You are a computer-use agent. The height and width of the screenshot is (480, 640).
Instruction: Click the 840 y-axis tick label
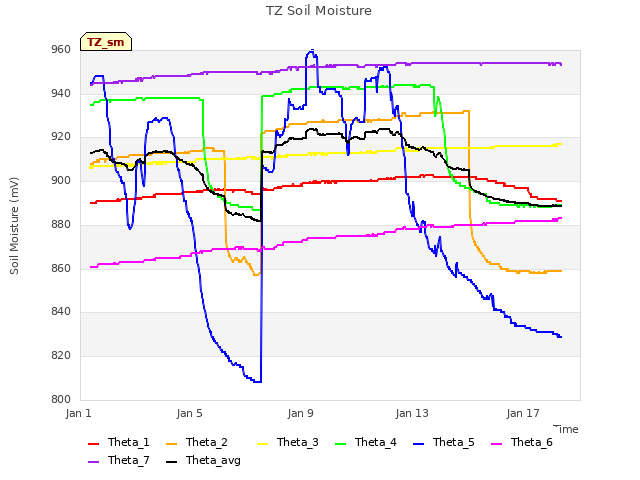point(61,312)
